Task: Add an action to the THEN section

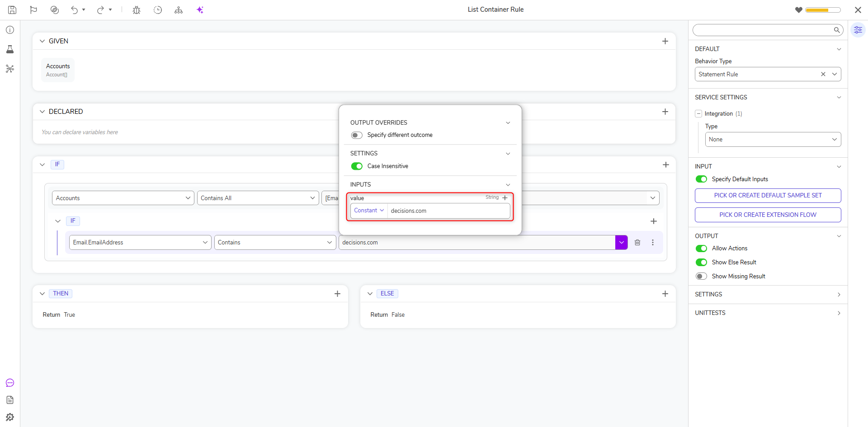Action: pos(337,294)
